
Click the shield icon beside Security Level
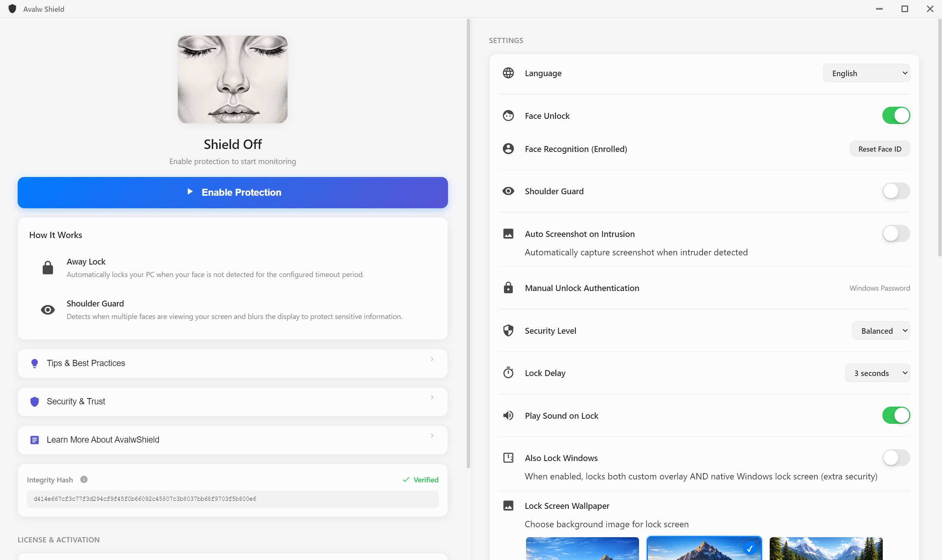coord(508,330)
